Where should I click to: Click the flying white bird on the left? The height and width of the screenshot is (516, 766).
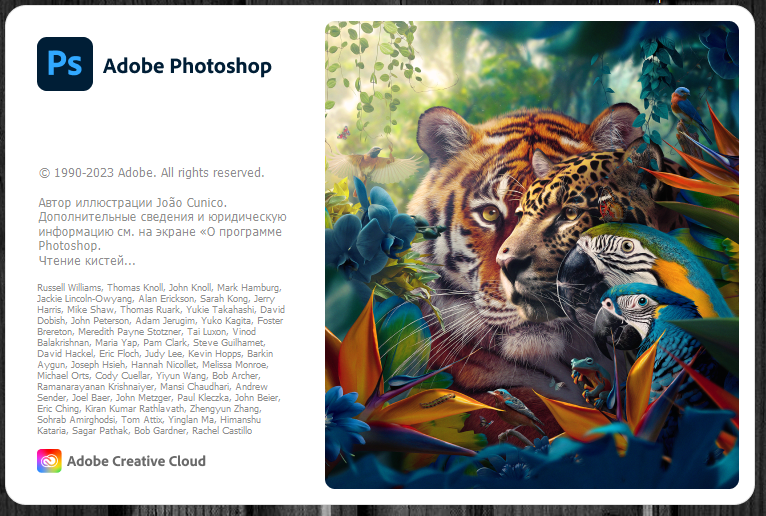tap(370, 160)
